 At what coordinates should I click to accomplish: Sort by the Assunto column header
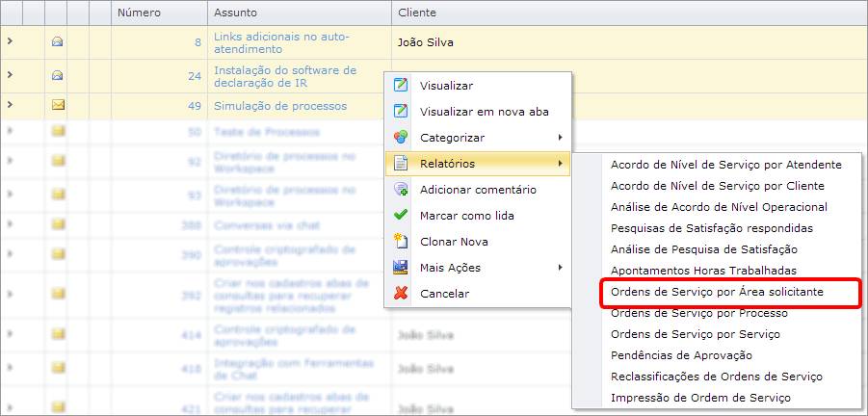pyautogui.click(x=235, y=13)
